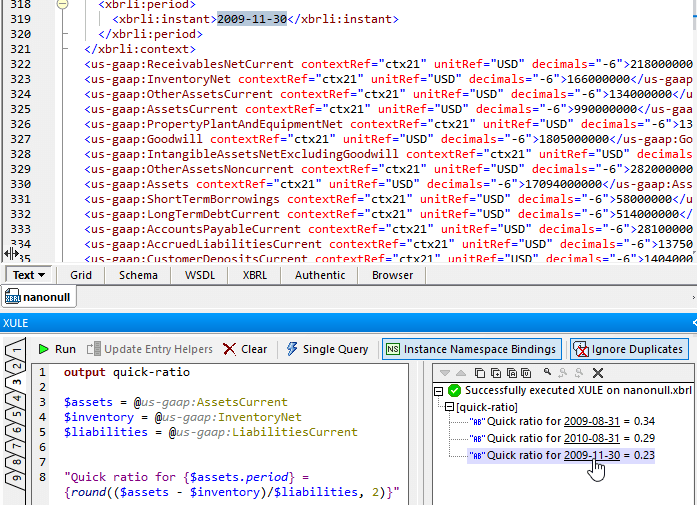Collapse the Successfully executed XULE node

coord(439,390)
